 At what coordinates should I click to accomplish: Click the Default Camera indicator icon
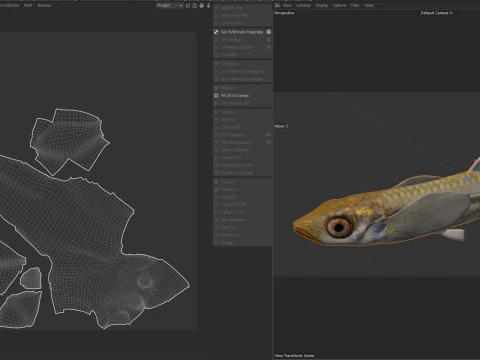(x=451, y=13)
